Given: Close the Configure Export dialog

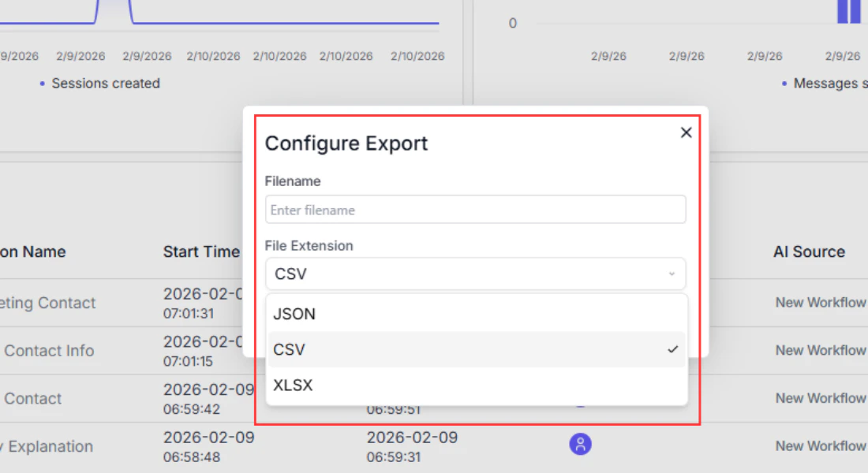Looking at the screenshot, I should pyautogui.click(x=686, y=132).
